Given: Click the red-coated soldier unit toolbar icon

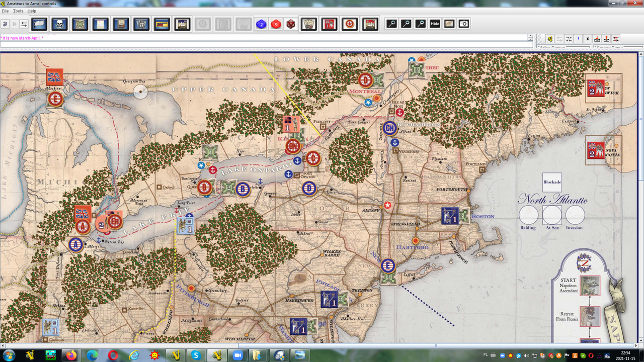Looking at the screenshot, I should [329, 24].
